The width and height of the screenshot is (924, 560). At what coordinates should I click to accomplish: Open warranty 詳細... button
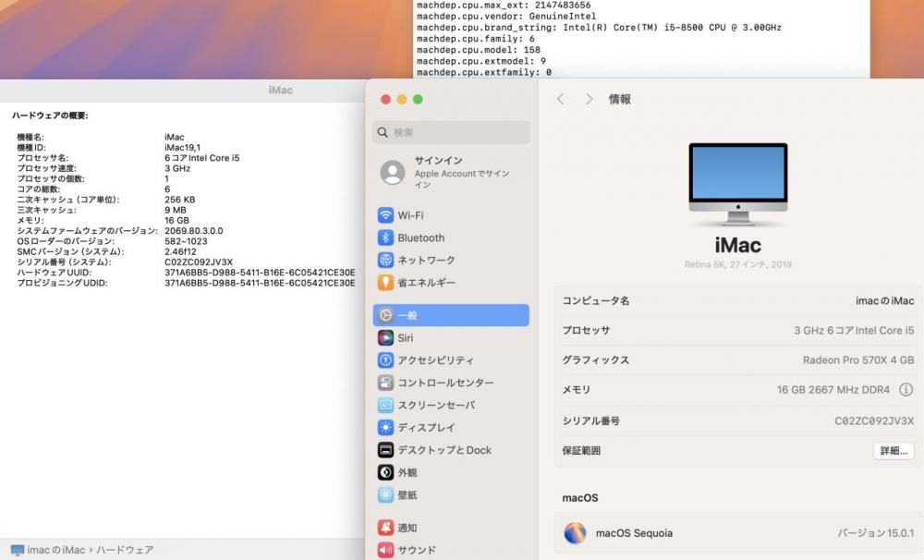click(894, 451)
